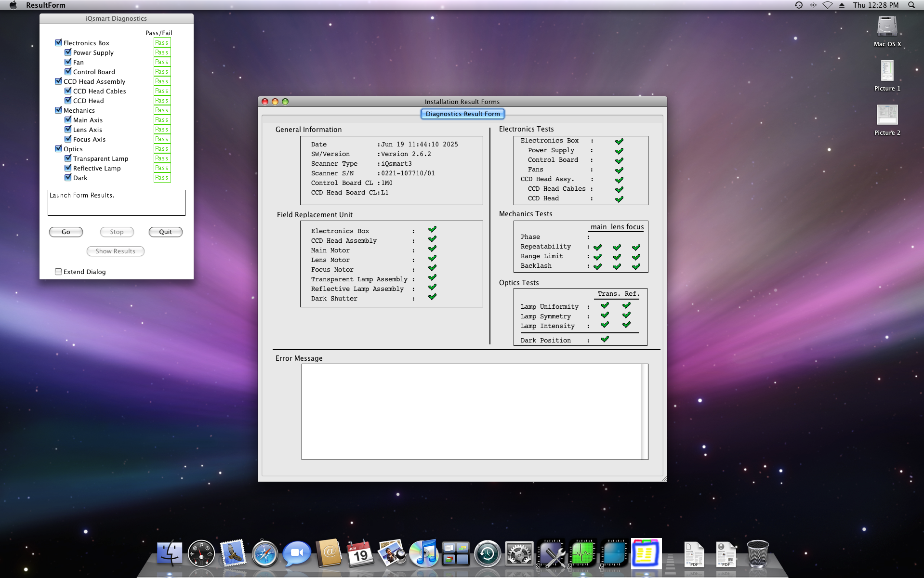Click the Time Machine menu bar icon
Viewport: 924px width, 578px height.
coord(798,5)
